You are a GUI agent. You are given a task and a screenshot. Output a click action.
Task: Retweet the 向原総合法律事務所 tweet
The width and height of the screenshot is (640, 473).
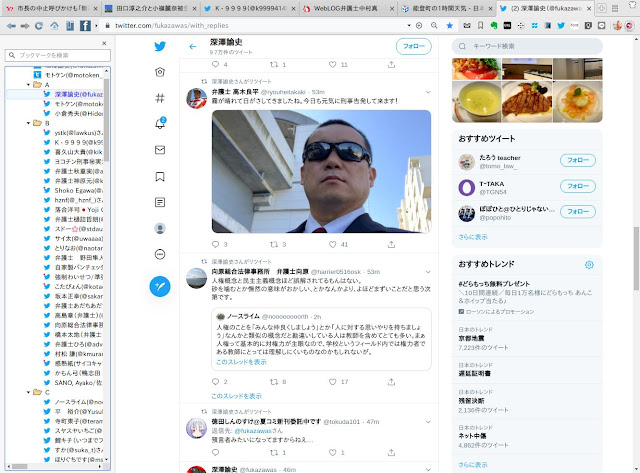pos(274,382)
